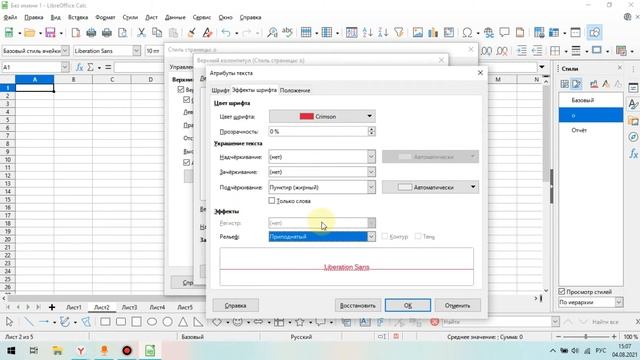
Task: Click the OK button
Action: click(x=408, y=305)
